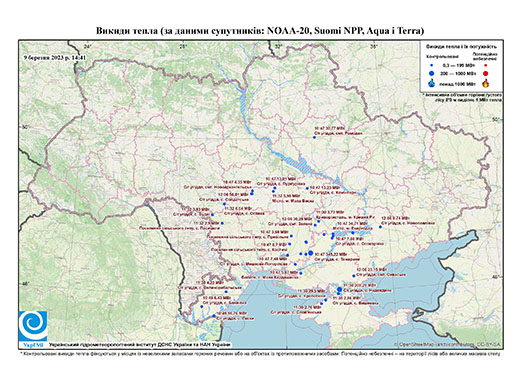The height and width of the screenshot is (368, 520).
Task: Open the OpenStreetMap contributors attribution
Action: 448,344
